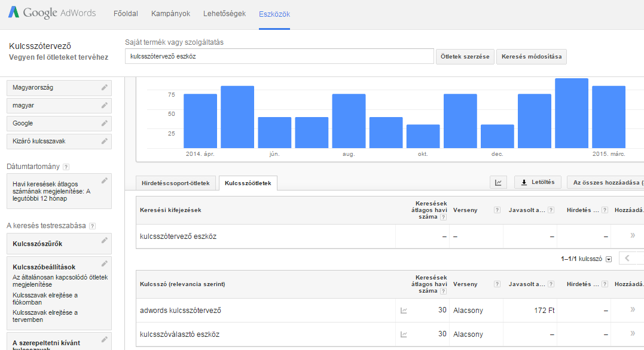
Task: Open help for average monthly searches, lower table
Action: coord(443,291)
